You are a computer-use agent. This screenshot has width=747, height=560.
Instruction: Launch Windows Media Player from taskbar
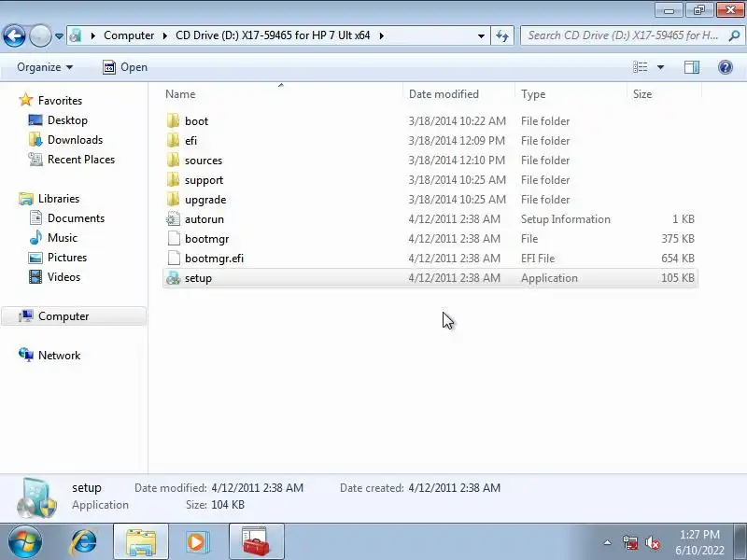click(197, 542)
